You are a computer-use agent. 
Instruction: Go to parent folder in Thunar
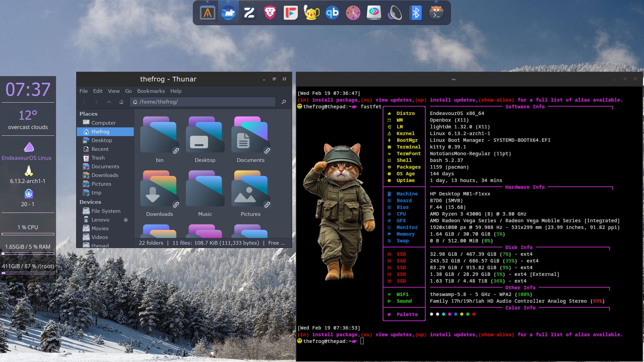tap(109, 102)
